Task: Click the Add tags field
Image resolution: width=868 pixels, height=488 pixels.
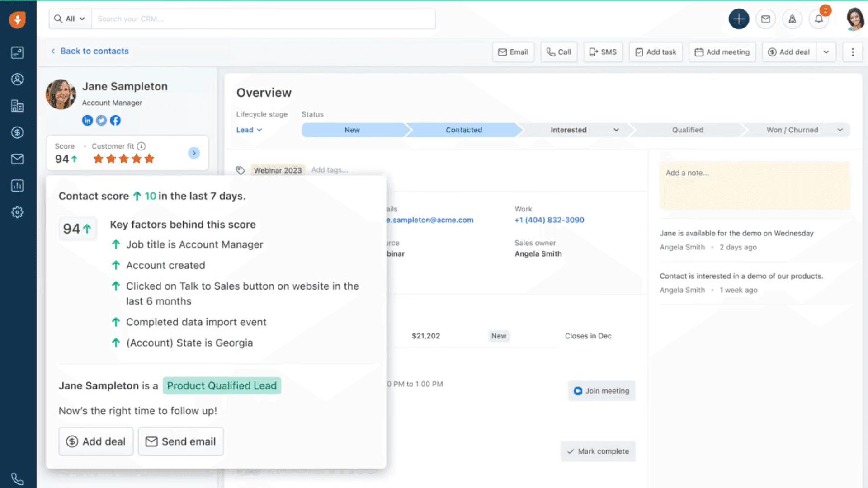Action: (x=330, y=170)
